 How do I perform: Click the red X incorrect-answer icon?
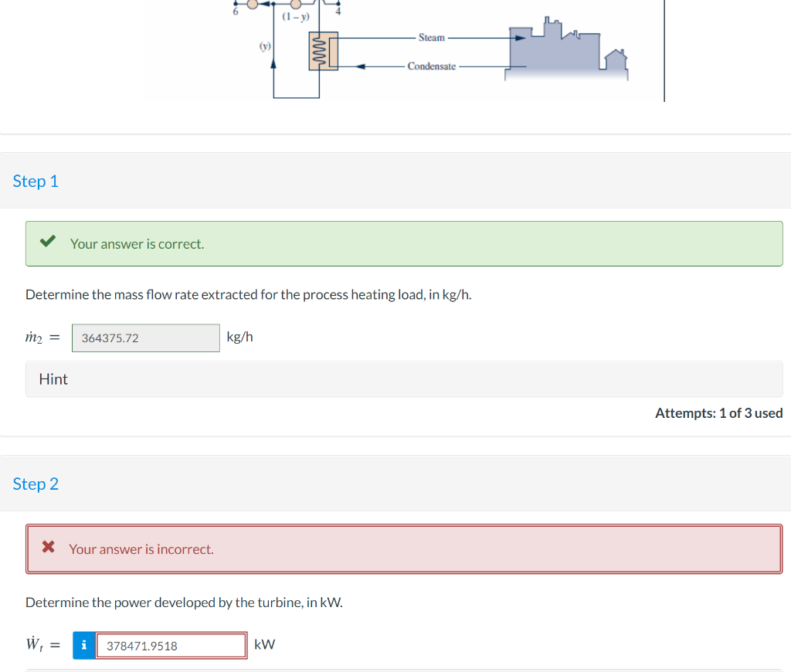pyautogui.click(x=49, y=546)
